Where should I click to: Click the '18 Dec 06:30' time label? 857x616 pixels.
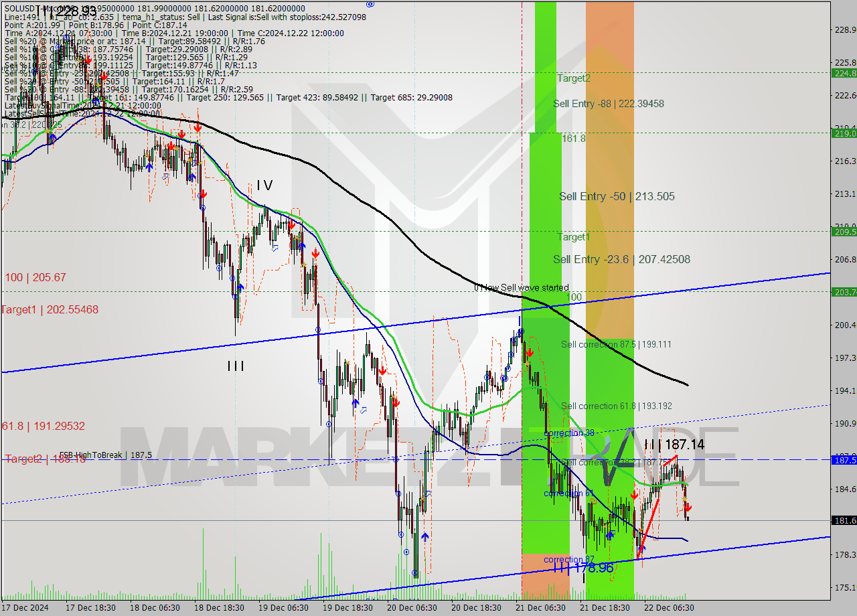155,607
